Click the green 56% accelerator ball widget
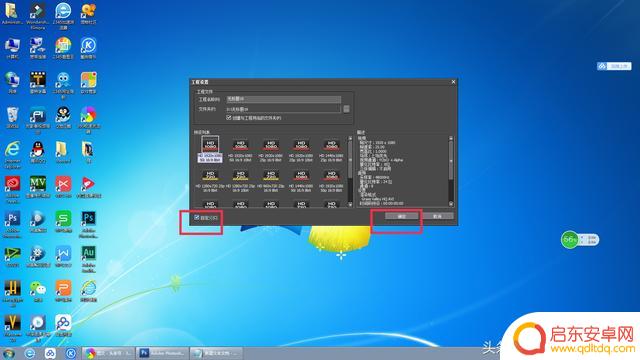The width and height of the screenshot is (640, 360). pyautogui.click(x=570, y=240)
